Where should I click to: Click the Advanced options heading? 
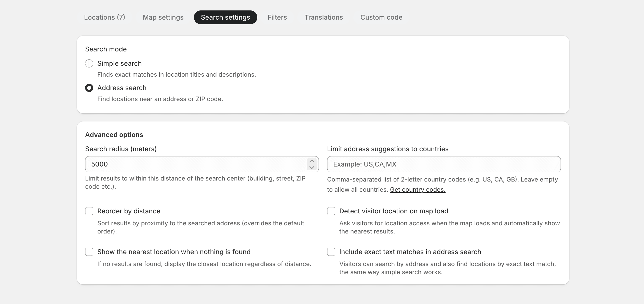click(114, 135)
